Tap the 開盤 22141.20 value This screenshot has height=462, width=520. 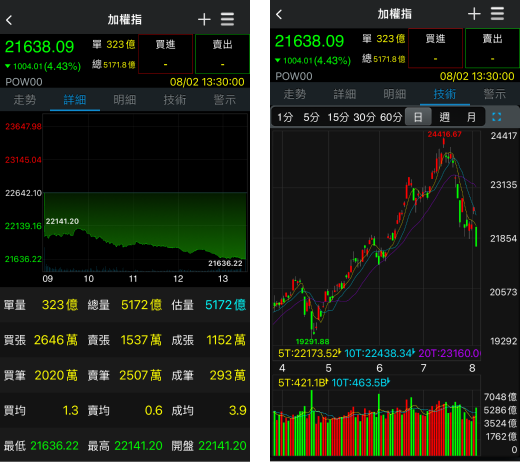[222, 446]
